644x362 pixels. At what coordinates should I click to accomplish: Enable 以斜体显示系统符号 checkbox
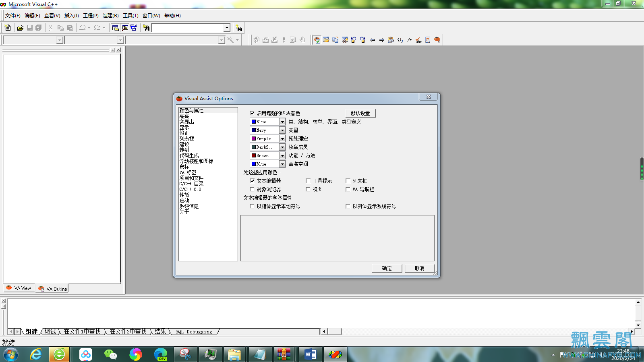tap(348, 206)
